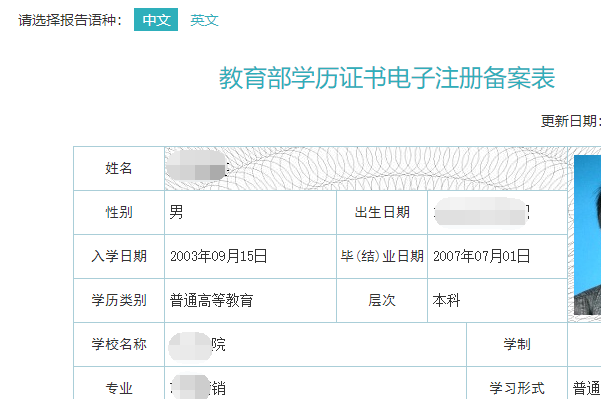The width and height of the screenshot is (601, 399).
Task: Click the 请选择报告语种 prompt label
Action: (70, 20)
